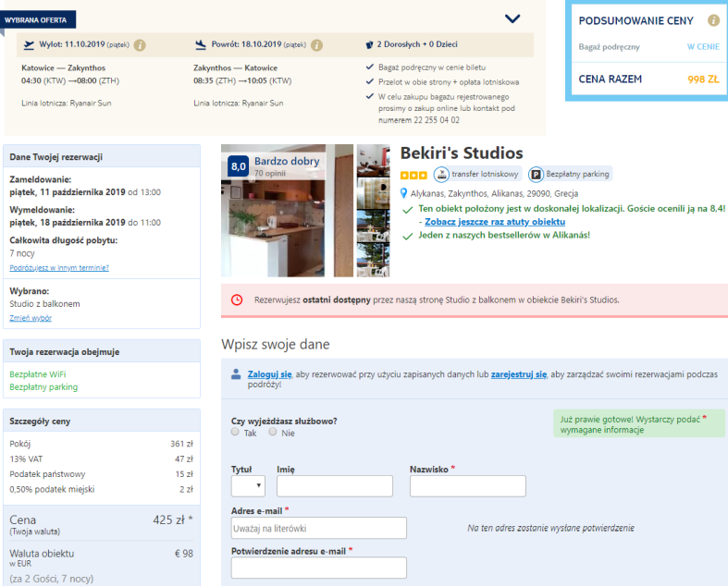
Task: Click the location pin icon by address
Action: [404, 193]
